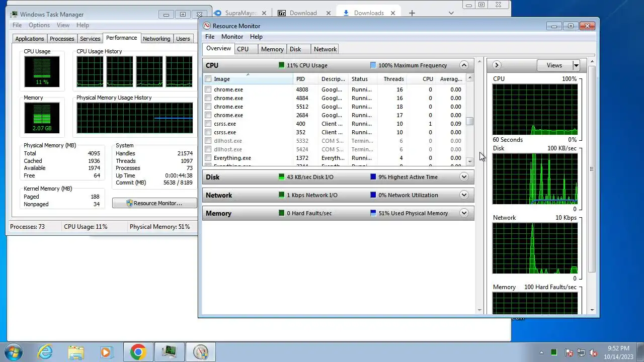
Task: Open Chrome tab search dropdown chevron
Action: tap(451, 13)
